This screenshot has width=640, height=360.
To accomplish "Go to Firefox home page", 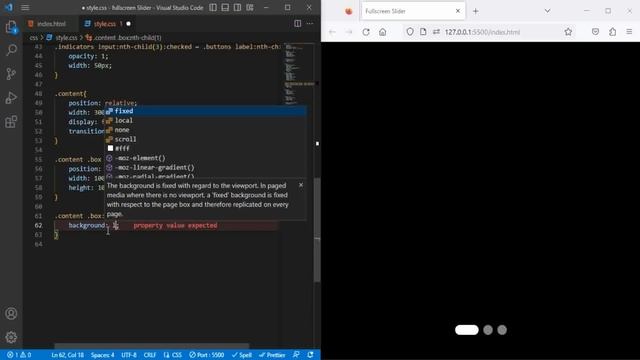I will point(382,32).
